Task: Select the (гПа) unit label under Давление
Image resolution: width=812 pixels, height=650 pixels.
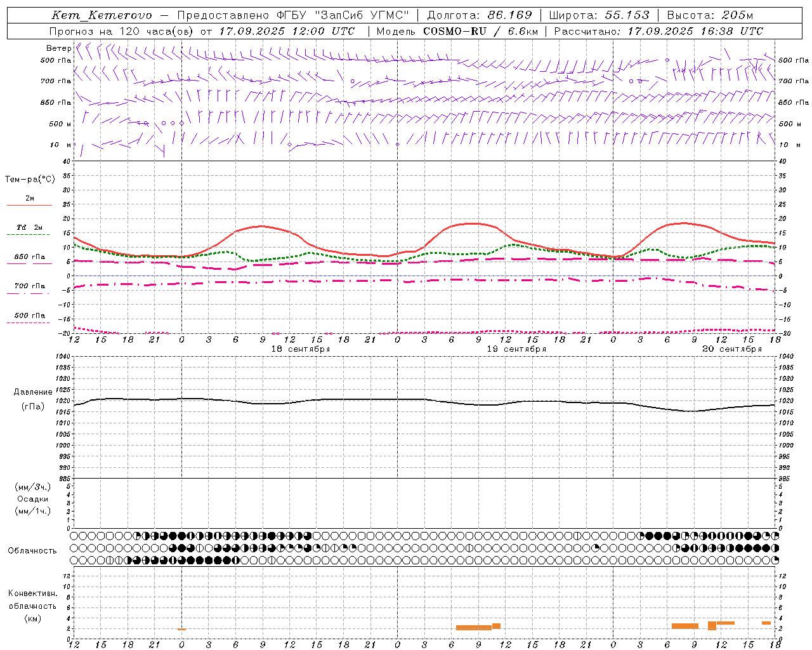Action: pos(33,407)
